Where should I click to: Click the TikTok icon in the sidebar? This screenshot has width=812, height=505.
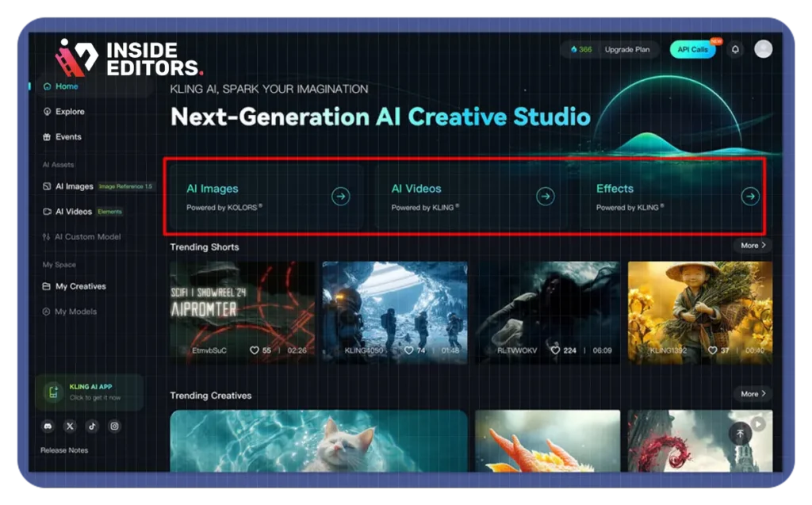coord(92,426)
